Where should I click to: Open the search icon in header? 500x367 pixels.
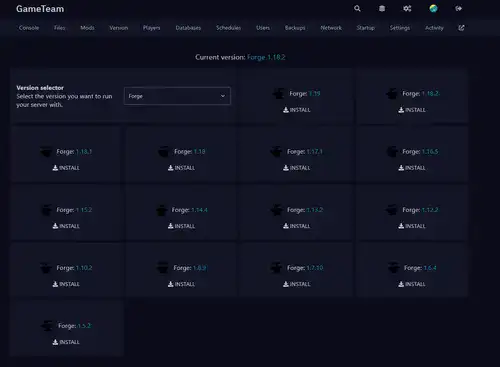(x=357, y=8)
